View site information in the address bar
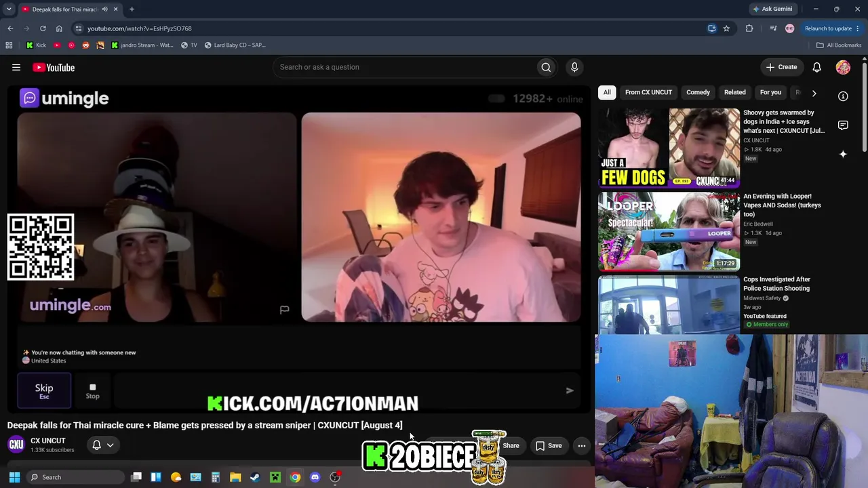868x488 pixels. tap(79, 28)
